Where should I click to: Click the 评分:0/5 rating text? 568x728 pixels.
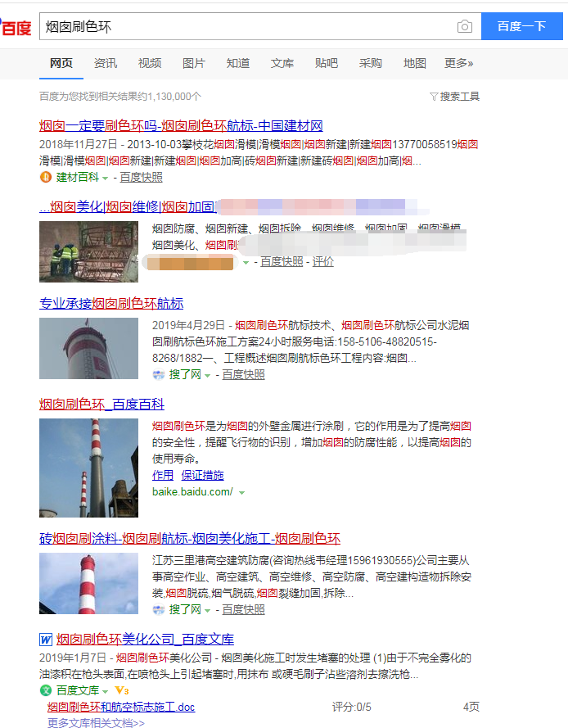click(x=351, y=707)
